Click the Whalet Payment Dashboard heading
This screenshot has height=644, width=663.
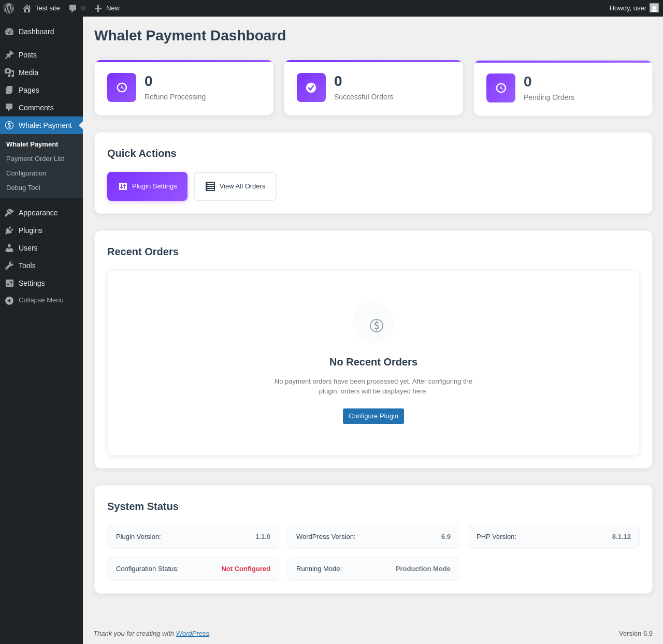tap(190, 35)
